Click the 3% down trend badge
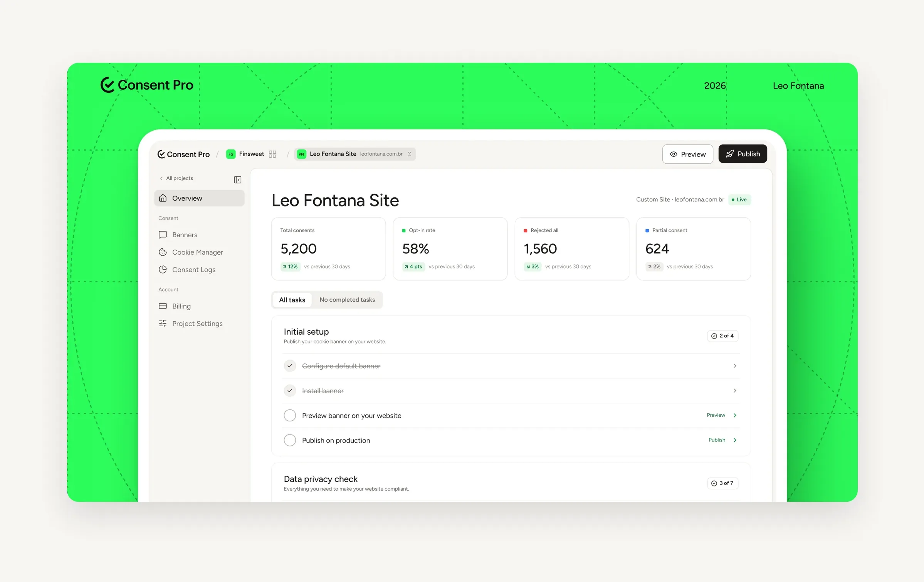Viewport: 924px width, 582px height. coord(533,267)
